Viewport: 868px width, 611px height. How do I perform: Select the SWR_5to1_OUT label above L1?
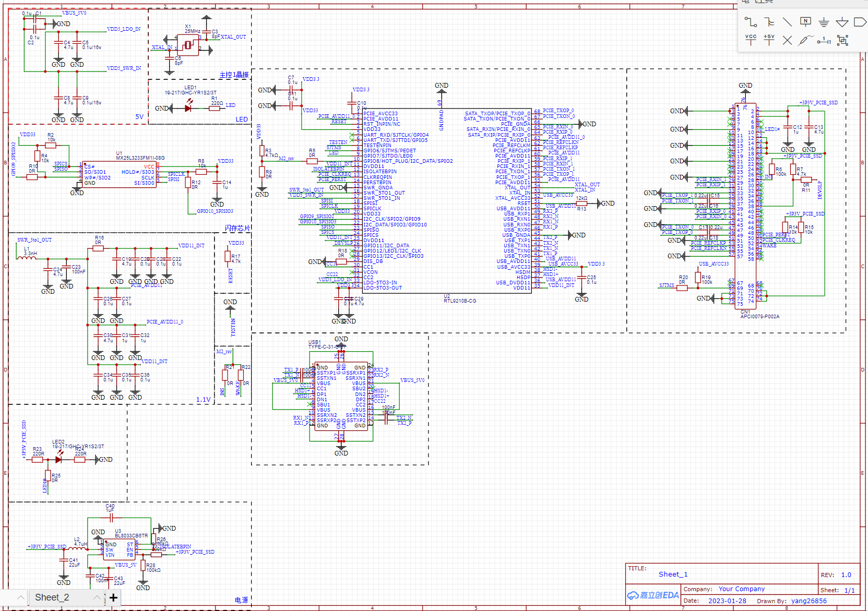point(34,240)
